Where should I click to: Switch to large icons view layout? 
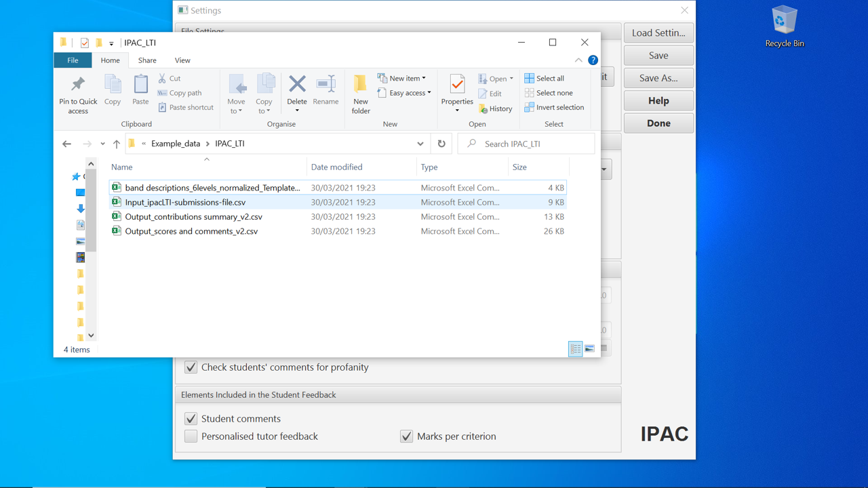pyautogui.click(x=590, y=349)
